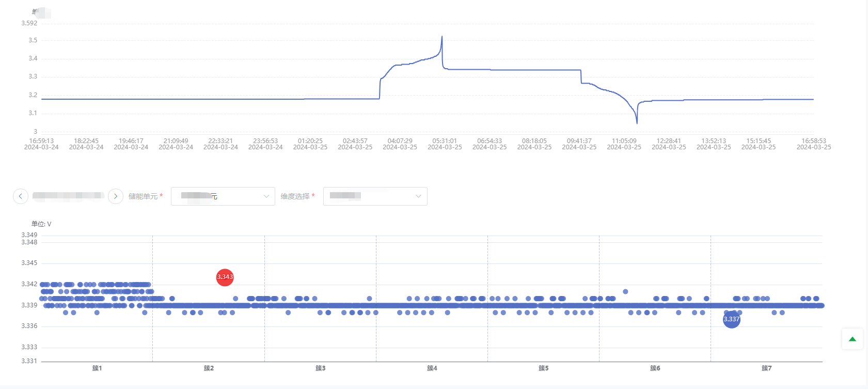Image resolution: width=868 pixels, height=389 pixels.
Task: Click the voltage spike peak on line chart
Action: pyautogui.click(x=442, y=37)
